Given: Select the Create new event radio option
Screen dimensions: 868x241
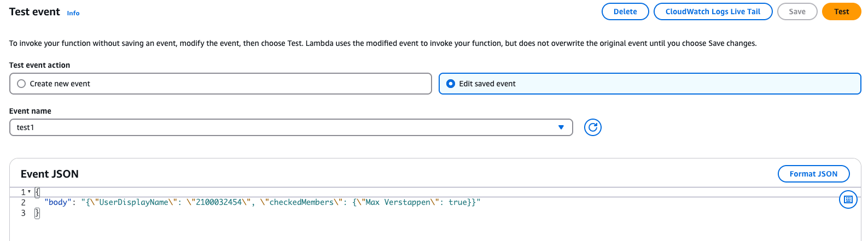Looking at the screenshot, I should tap(21, 84).
